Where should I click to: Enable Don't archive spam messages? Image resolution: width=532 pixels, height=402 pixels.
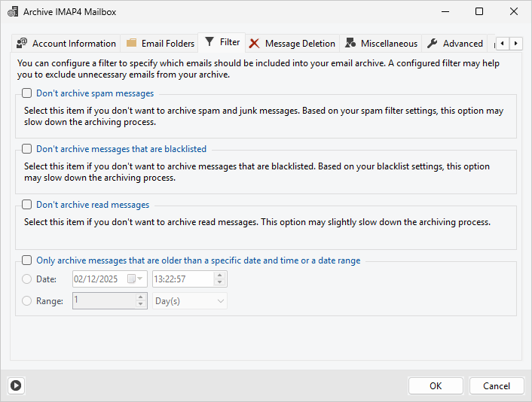coord(27,93)
